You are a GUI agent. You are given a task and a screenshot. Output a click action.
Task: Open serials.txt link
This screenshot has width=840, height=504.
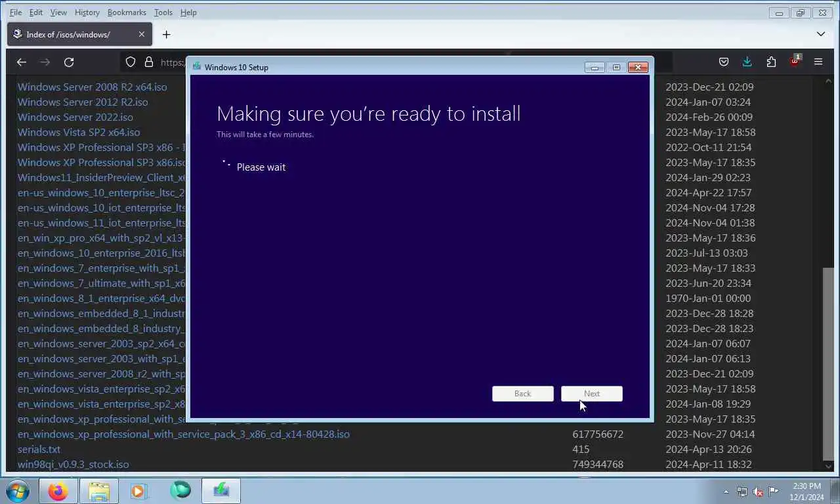(39, 449)
